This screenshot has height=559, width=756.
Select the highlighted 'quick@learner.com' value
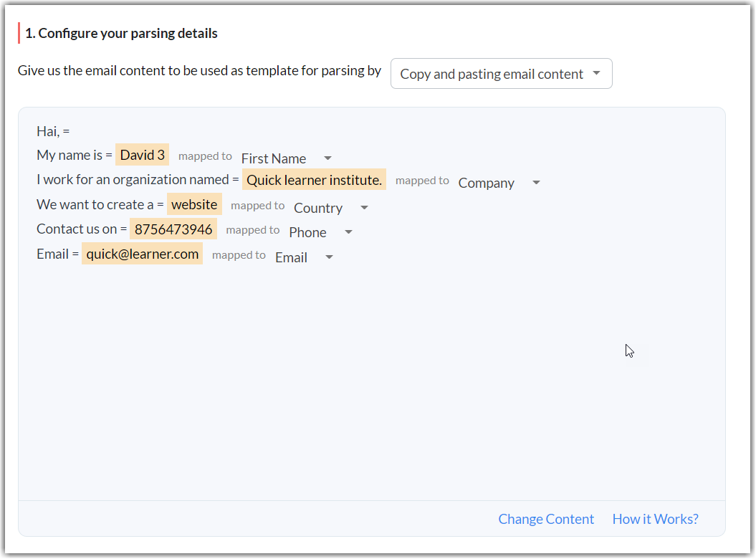point(142,254)
